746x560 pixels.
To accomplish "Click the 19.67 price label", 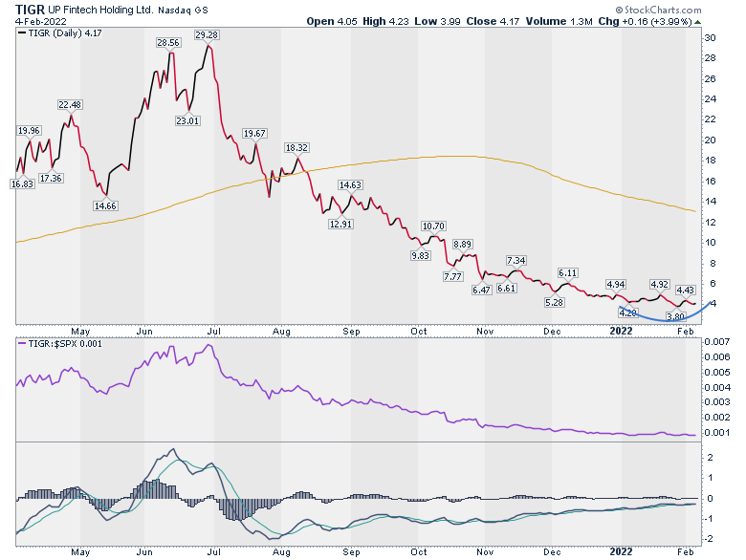I will (x=254, y=134).
